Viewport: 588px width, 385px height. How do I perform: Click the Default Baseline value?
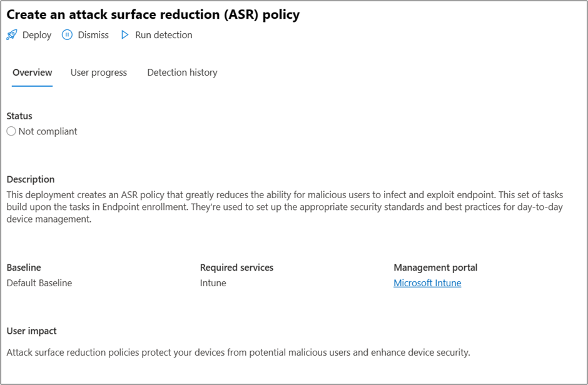39,283
